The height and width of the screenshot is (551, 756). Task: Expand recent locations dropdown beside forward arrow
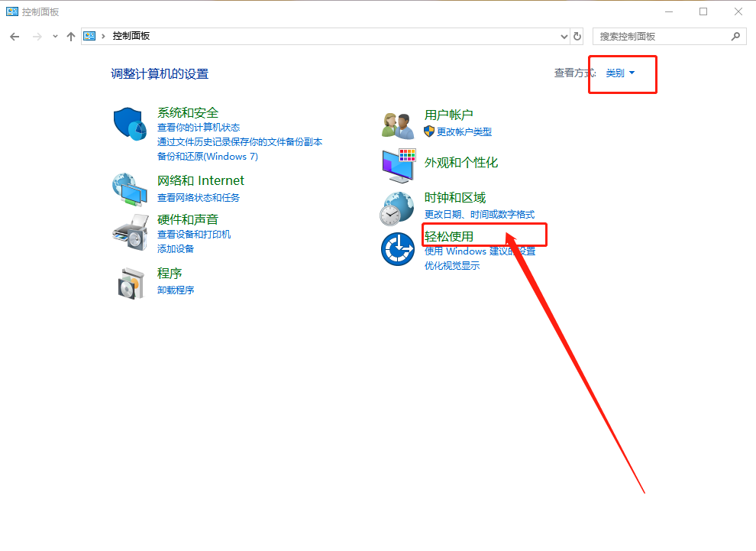(55, 36)
